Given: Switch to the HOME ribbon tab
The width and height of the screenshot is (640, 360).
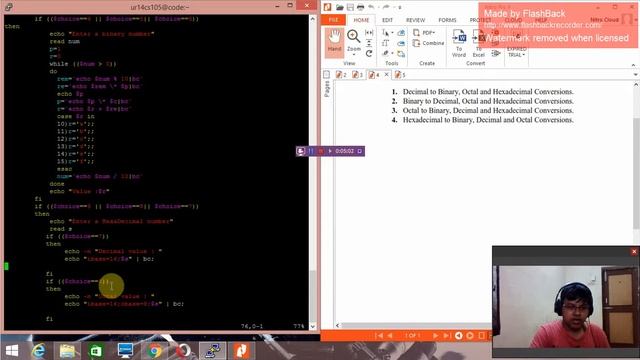Looking at the screenshot, I should tap(361, 20).
